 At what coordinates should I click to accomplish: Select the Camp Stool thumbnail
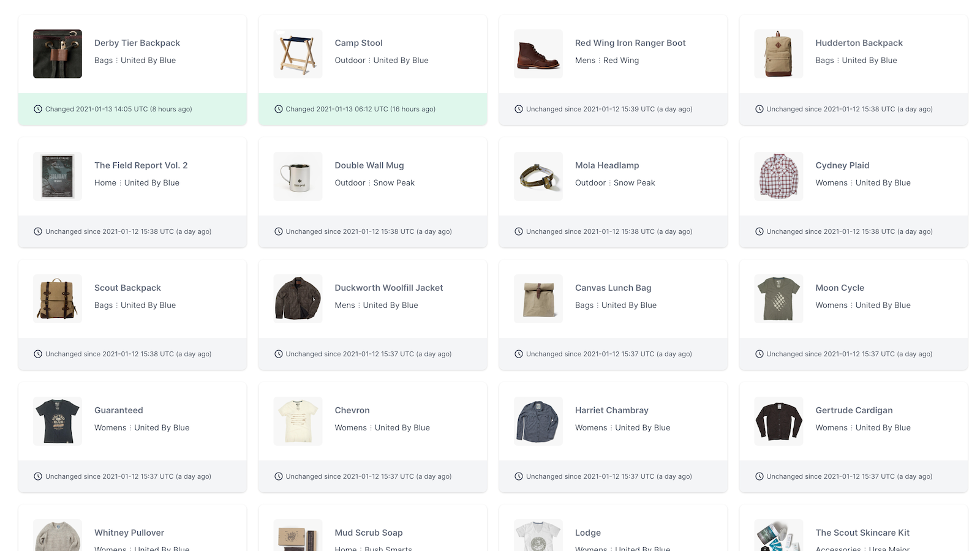point(298,54)
